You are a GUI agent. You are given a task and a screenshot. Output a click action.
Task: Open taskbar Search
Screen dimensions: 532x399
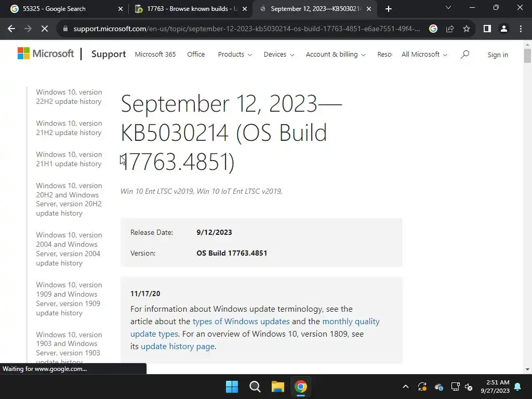pyautogui.click(x=255, y=387)
